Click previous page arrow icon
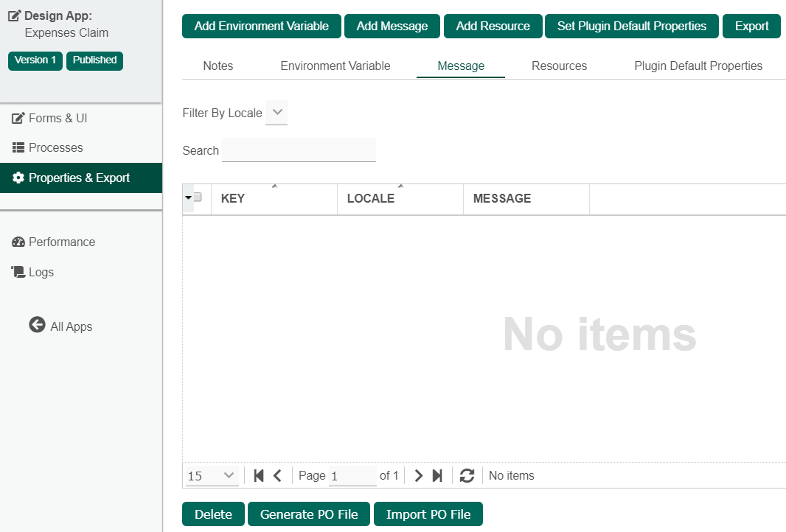Image resolution: width=786 pixels, height=532 pixels. (277, 476)
